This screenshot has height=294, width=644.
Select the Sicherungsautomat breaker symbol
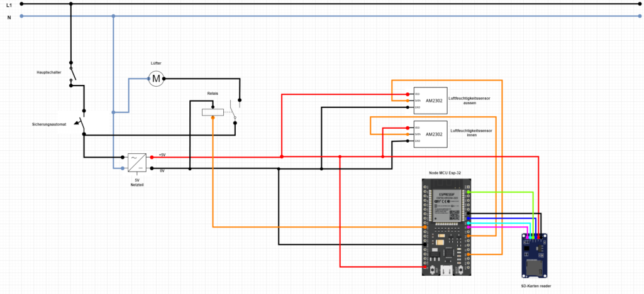81,122
